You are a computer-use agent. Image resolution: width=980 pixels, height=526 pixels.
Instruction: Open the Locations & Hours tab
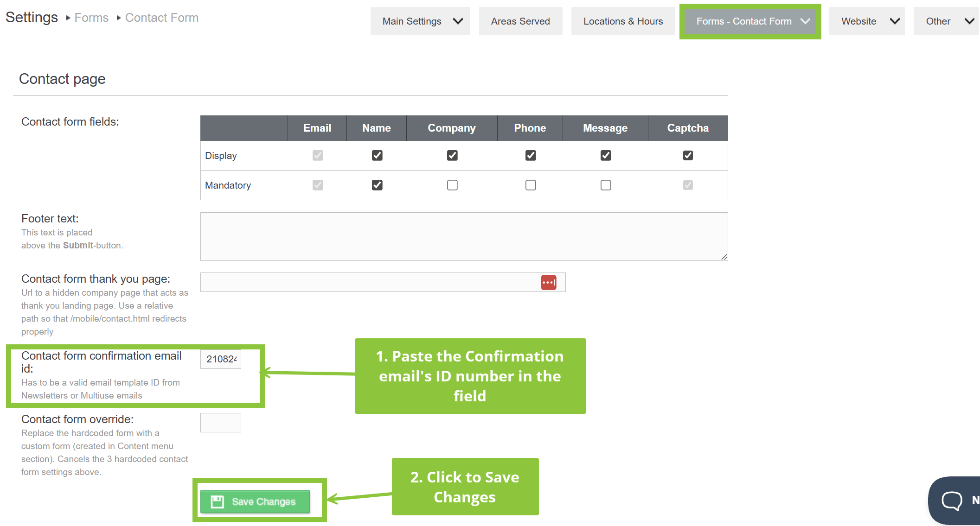point(623,21)
